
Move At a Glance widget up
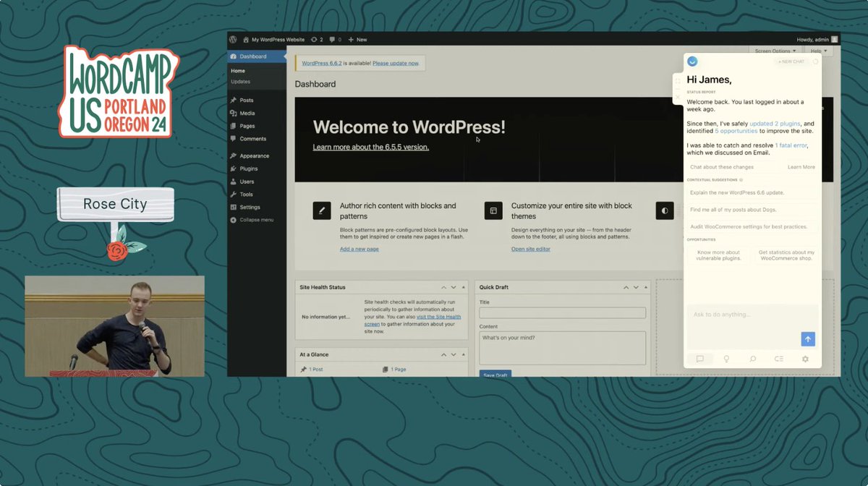444,354
